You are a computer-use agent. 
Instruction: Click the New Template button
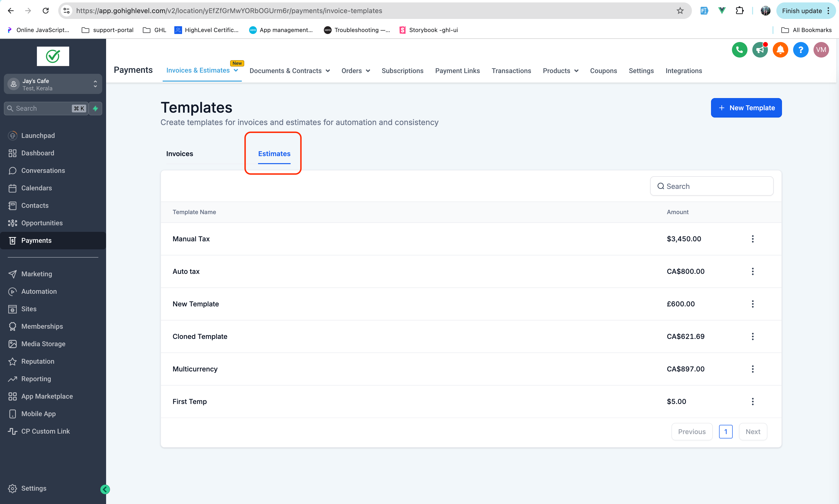(746, 108)
